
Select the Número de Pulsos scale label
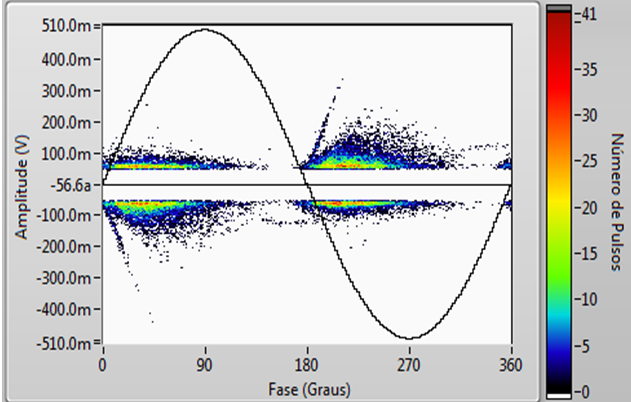(x=616, y=200)
